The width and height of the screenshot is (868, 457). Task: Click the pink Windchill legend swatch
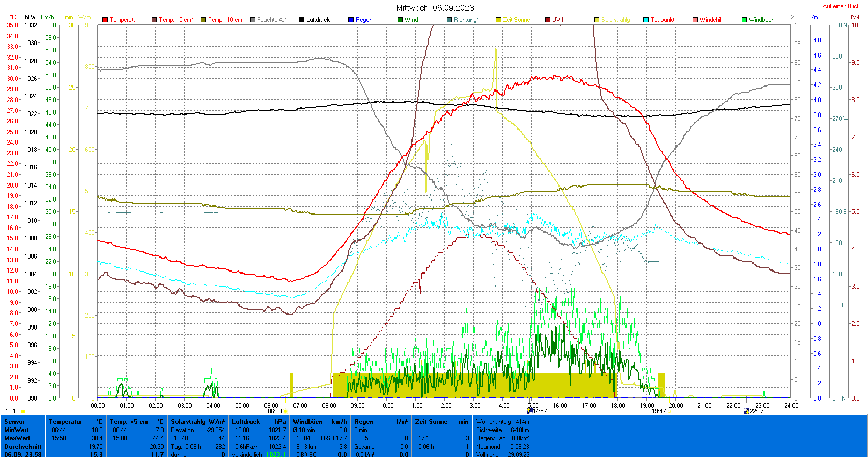(695, 20)
